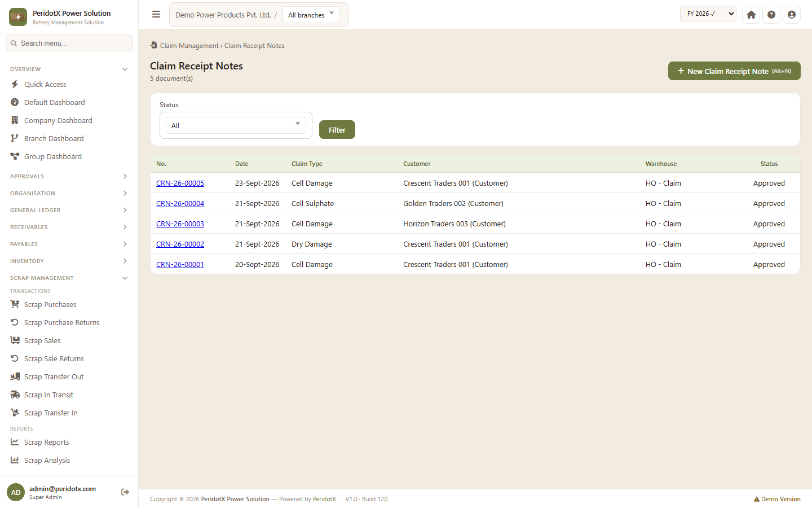Expand the Payables section
812x508 pixels.
pos(69,244)
